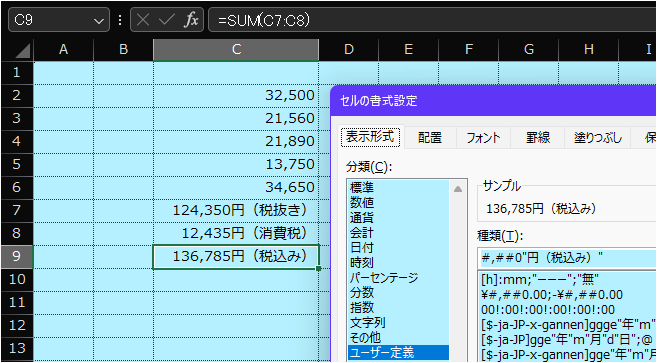Switch to the 表示形式 tab
The image size is (657, 363).
(x=370, y=137)
